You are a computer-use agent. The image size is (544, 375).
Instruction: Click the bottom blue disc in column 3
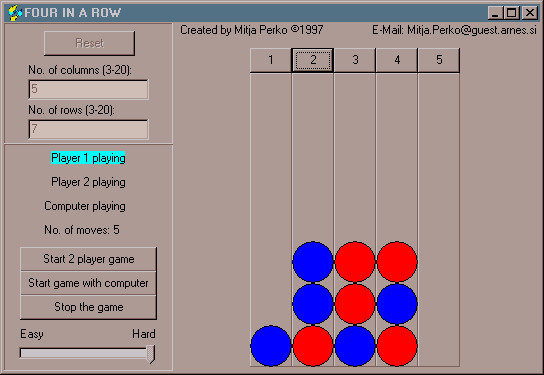pyautogui.click(x=355, y=346)
